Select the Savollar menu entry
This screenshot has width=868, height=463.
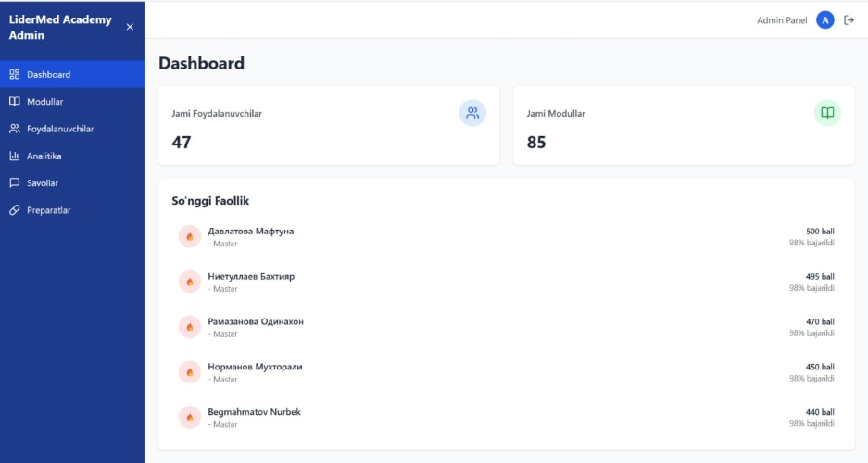[72, 182]
